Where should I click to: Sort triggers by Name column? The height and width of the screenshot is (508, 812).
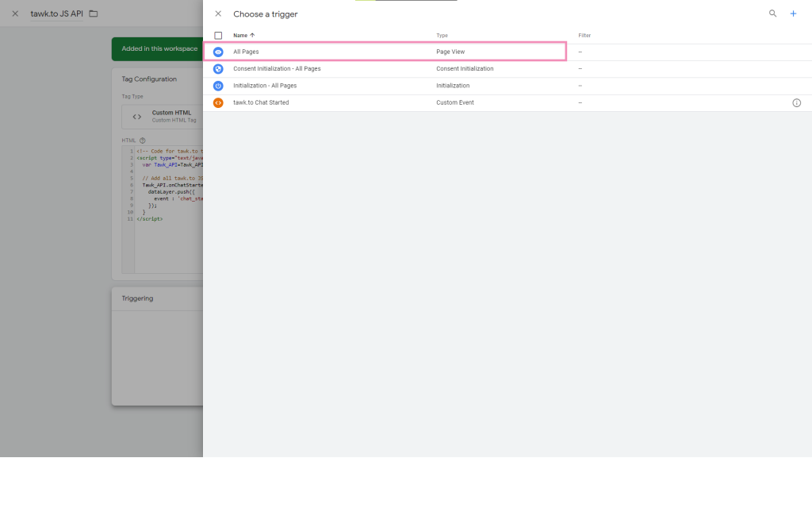pyautogui.click(x=244, y=35)
